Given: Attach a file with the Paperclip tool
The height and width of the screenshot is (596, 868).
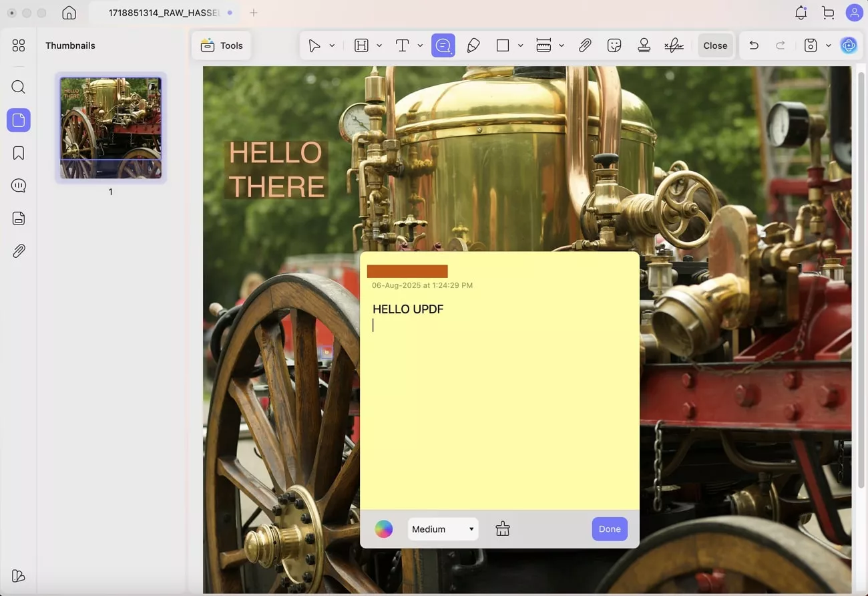Looking at the screenshot, I should [585, 45].
